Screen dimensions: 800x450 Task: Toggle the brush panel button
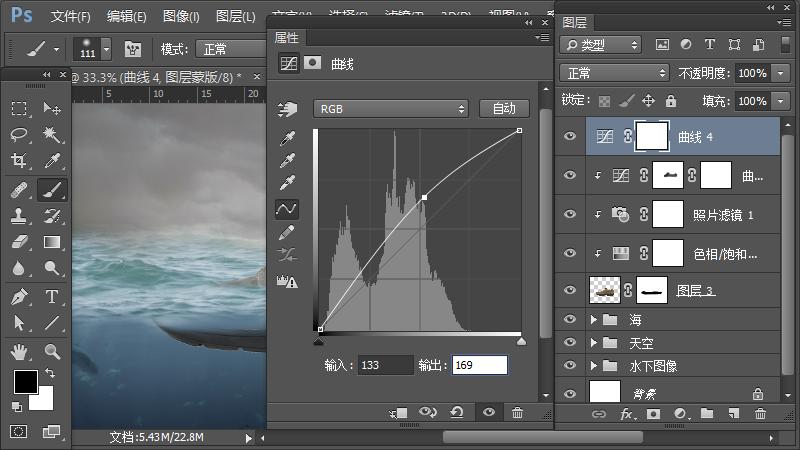point(133,49)
